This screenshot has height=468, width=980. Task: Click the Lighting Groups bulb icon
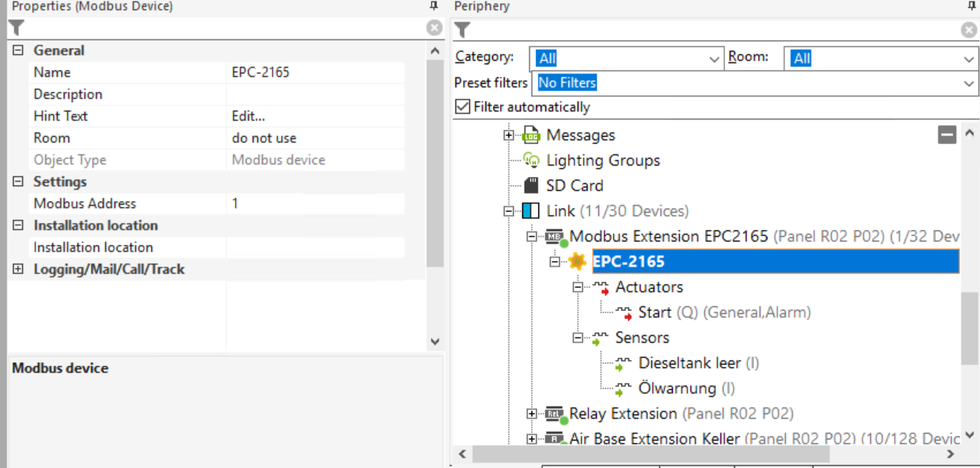click(531, 160)
